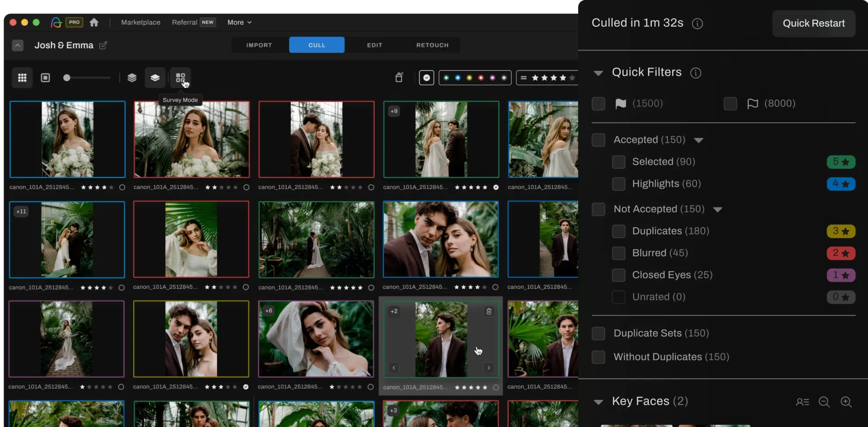868x427 pixels.
Task: Go to previous image in +2 stack
Action: 394,368
